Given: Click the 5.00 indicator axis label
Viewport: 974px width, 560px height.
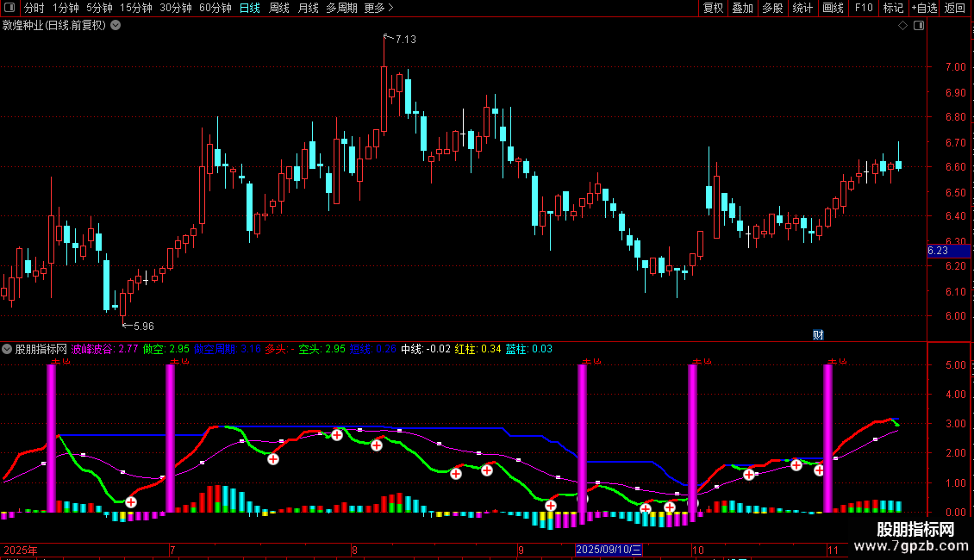Looking at the screenshot, I should pyautogui.click(x=955, y=364).
